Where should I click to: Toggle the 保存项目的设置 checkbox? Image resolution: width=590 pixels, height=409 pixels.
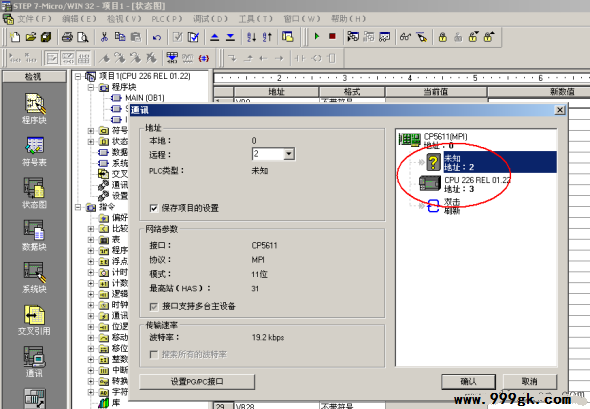(x=154, y=208)
